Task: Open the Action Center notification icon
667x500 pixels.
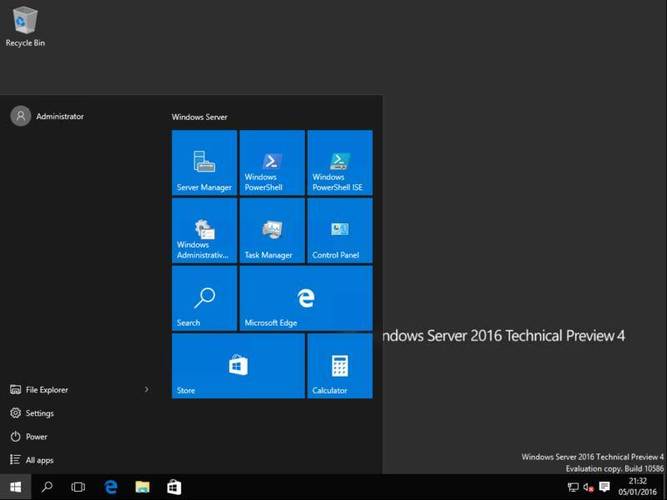Action: (x=604, y=487)
